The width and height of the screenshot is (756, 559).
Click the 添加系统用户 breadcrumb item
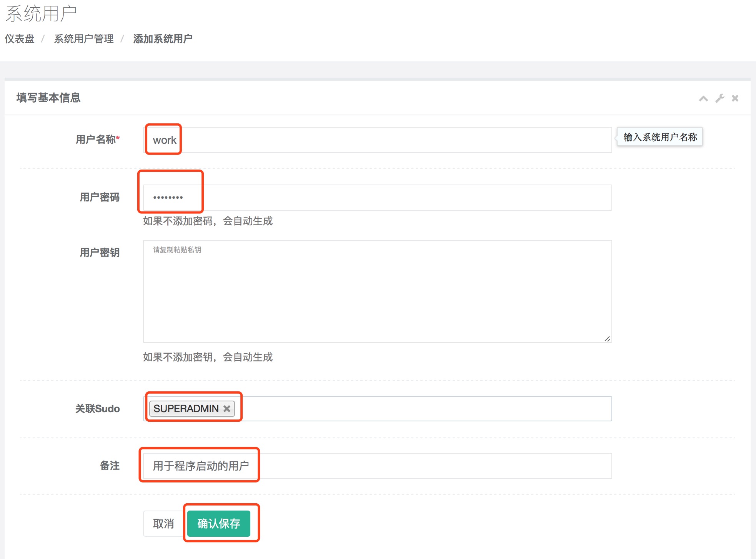(x=163, y=39)
